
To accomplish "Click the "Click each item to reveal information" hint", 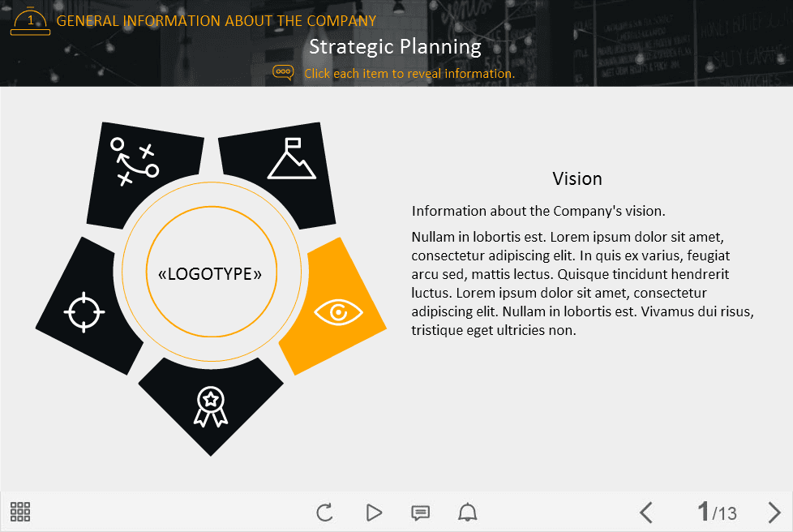I will tap(409, 74).
